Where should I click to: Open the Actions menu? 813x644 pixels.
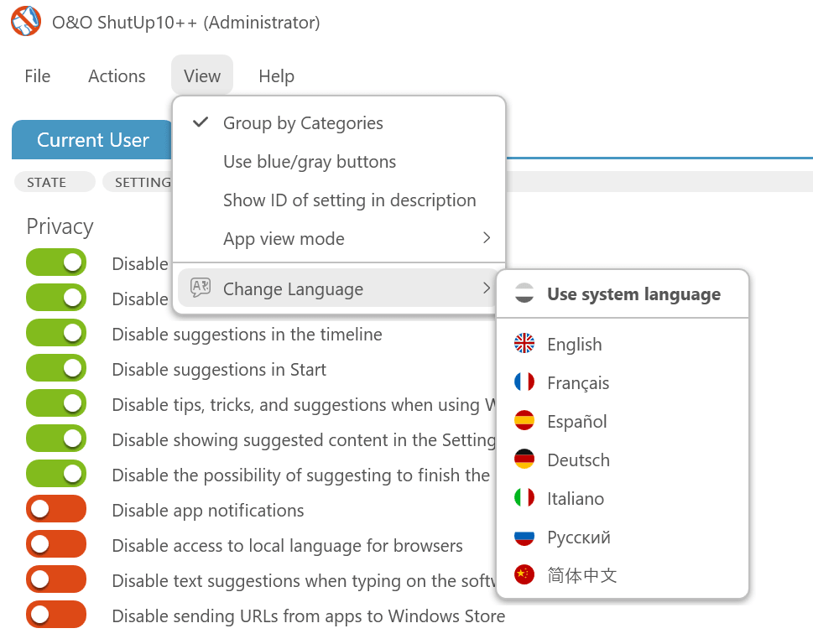pyautogui.click(x=117, y=76)
